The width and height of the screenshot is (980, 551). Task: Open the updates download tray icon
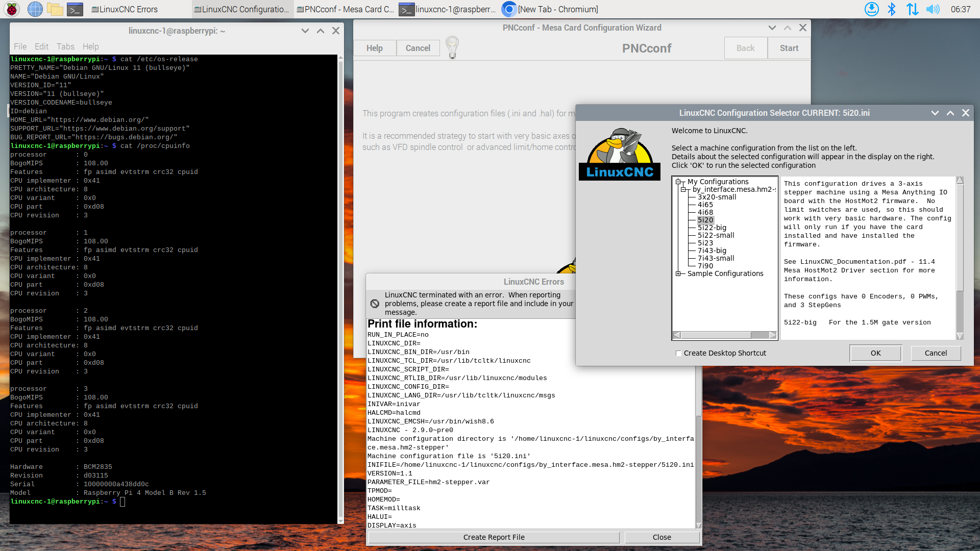872,9
